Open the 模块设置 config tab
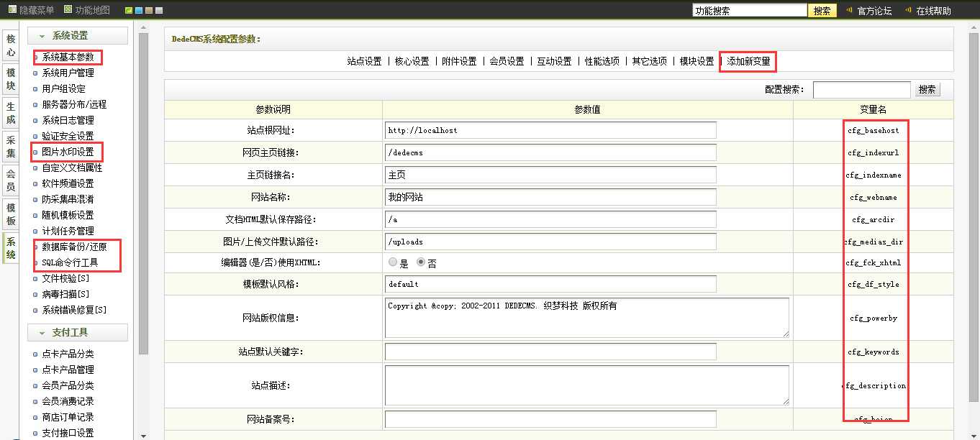Screen dimensions: 980x440 (x=697, y=62)
